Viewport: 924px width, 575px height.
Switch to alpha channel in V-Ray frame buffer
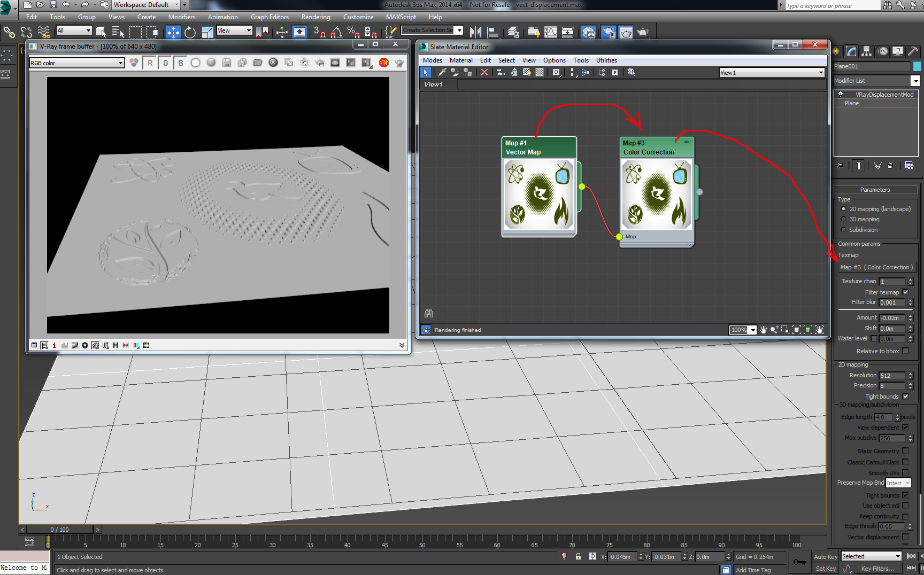(196, 63)
